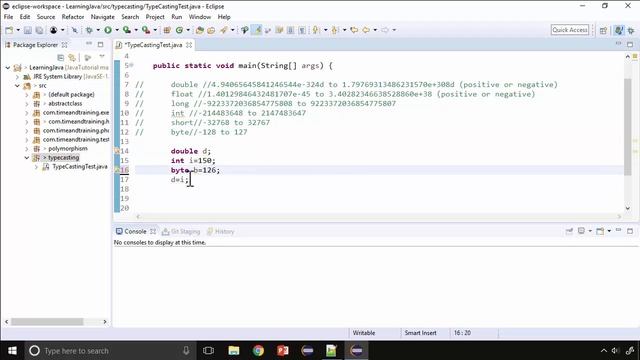
Task: Click the New Java Package icon
Action: click(x=167, y=30)
